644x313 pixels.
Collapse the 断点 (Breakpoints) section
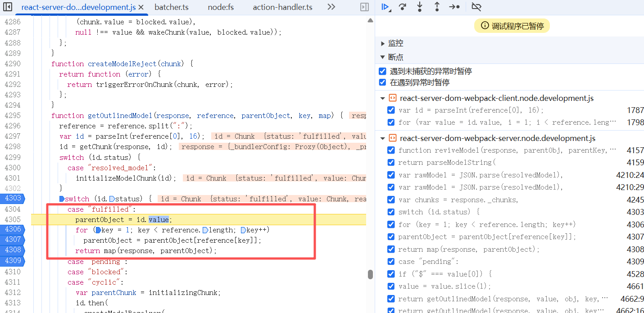tap(383, 57)
